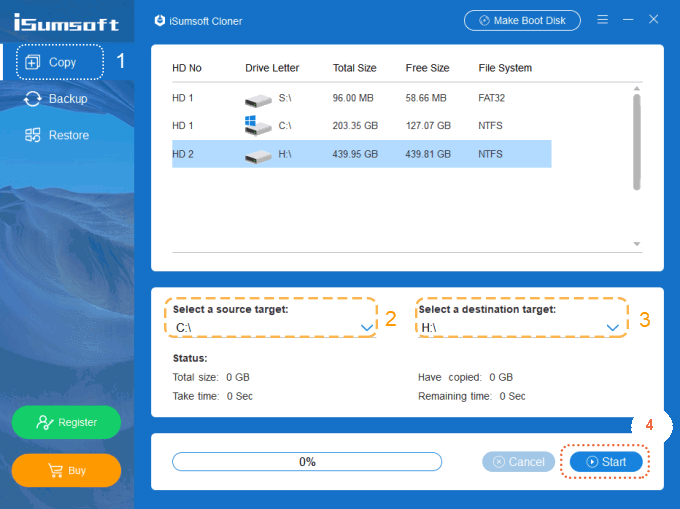Image resolution: width=680 pixels, height=509 pixels.
Task: Click the Drive Letter column header
Action: pos(272,68)
